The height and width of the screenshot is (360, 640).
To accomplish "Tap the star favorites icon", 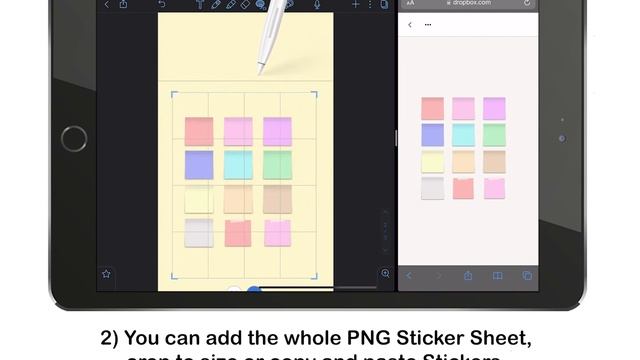I will pyautogui.click(x=106, y=274).
